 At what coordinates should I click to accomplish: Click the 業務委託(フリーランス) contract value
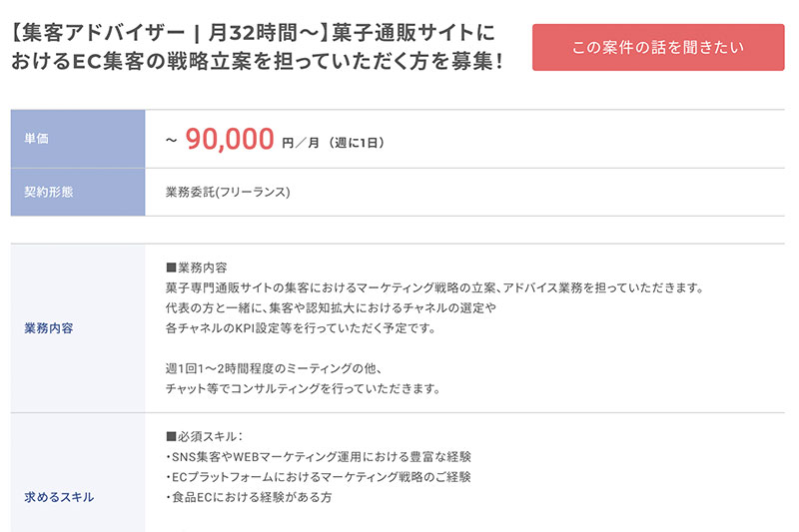pyautogui.click(x=228, y=192)
